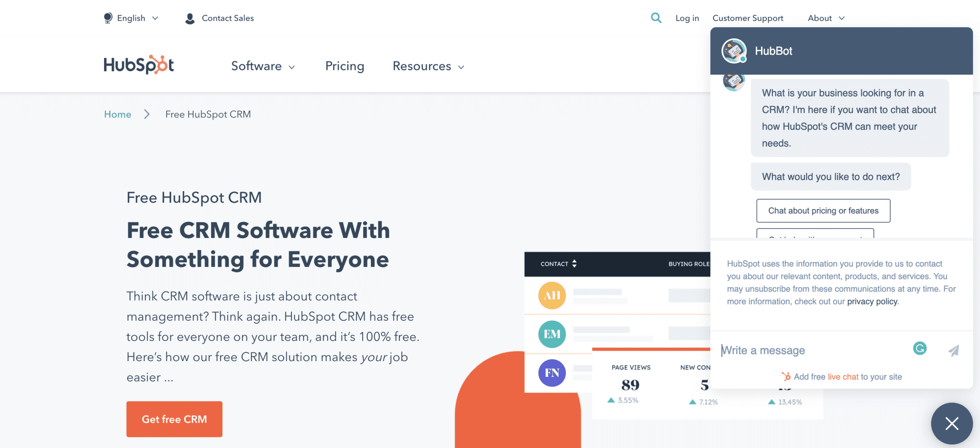Click the Get free CRM button

coord(174,419)
